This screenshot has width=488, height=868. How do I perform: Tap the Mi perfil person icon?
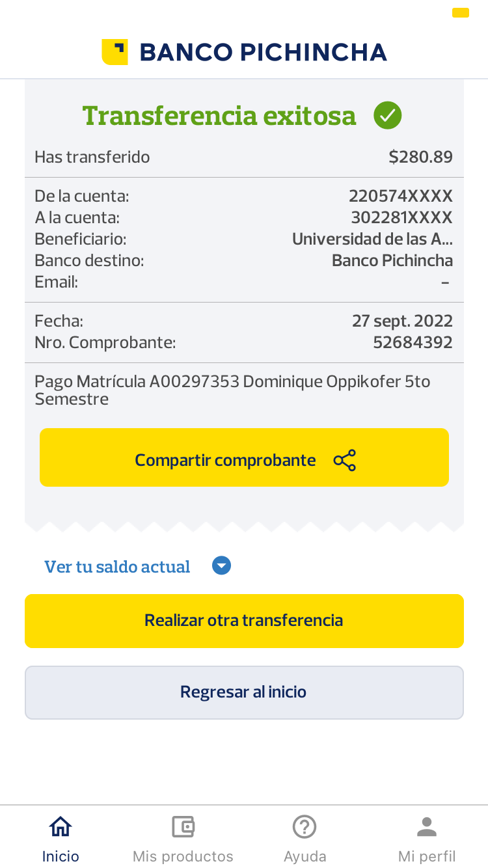click(x=427, y=827)
